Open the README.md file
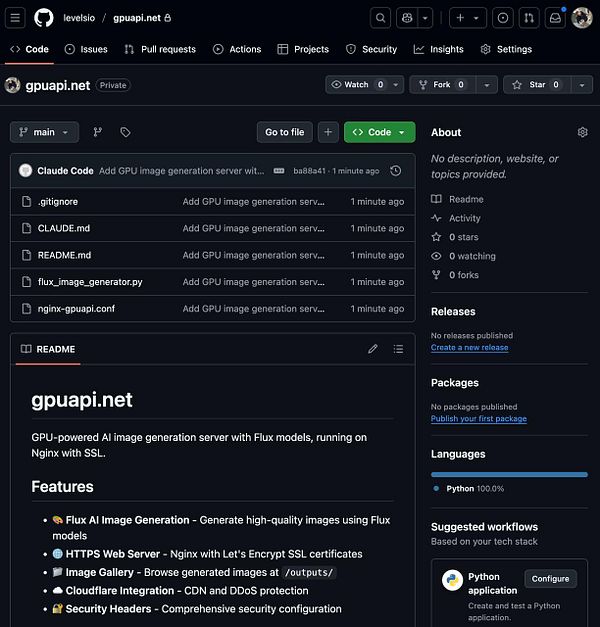 64,255
